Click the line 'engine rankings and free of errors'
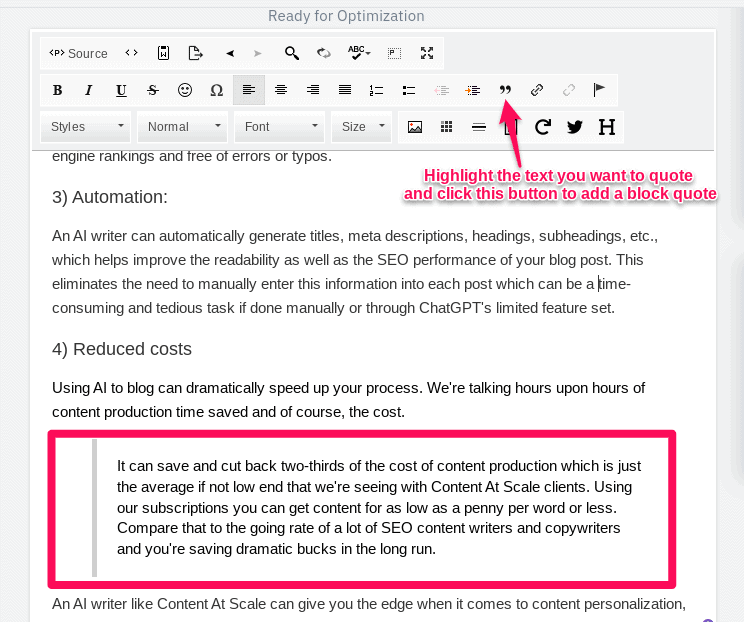The width and height of the screenshot is (744, 622). coord(192,156)
